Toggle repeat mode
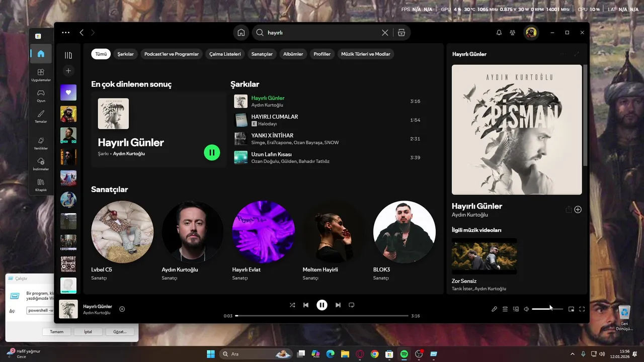The height and width of the screenshot is (362, 644). click(x=352, y=305)
